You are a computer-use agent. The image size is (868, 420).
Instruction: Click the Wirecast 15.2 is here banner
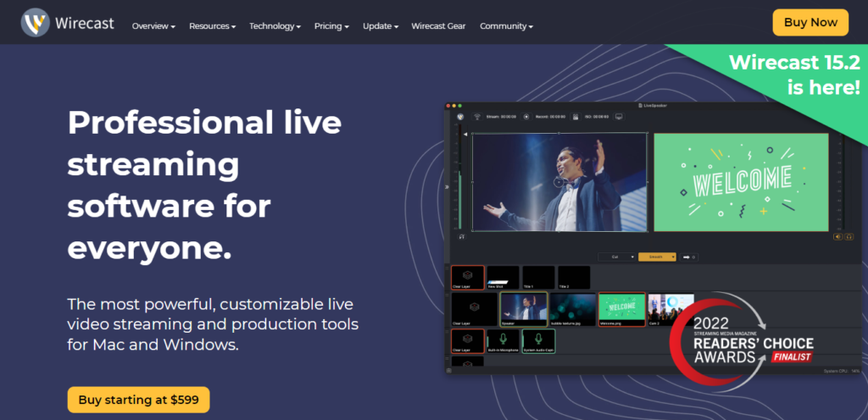coord(793,75)
